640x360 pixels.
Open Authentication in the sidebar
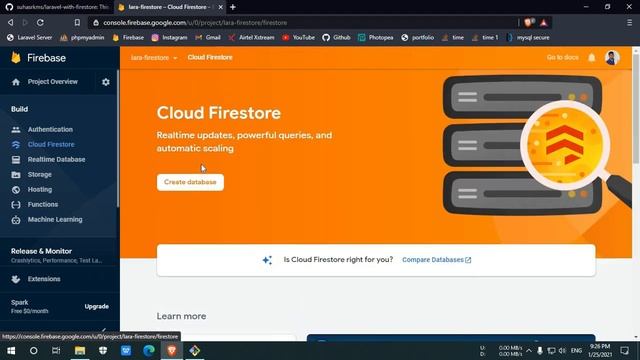pyautogui.click(x=50, y=129)
